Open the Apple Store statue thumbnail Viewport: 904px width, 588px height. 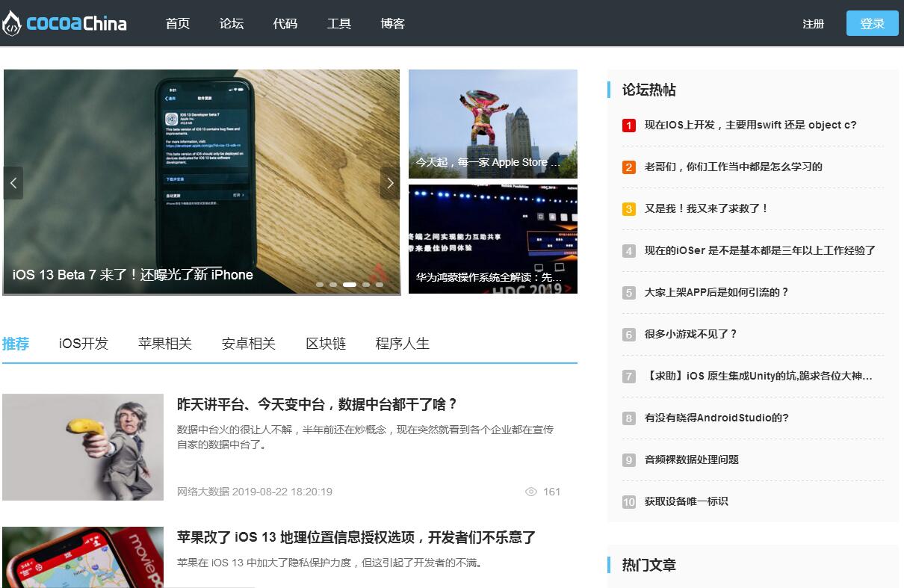pyautogui.click(x=492, y=124)
